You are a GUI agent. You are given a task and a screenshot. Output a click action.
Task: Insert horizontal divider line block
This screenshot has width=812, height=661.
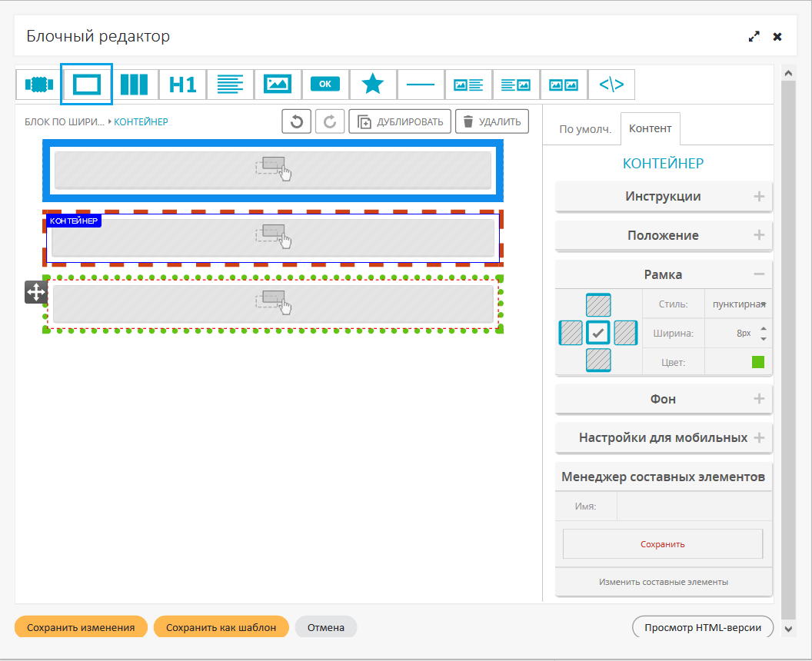pyautogui.click(x=421, y=85)
